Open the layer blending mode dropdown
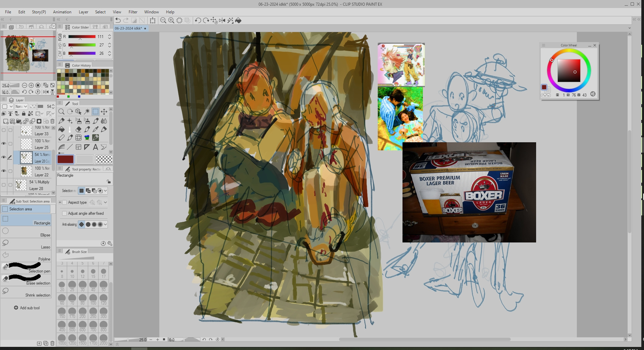 tap(21, 107)
